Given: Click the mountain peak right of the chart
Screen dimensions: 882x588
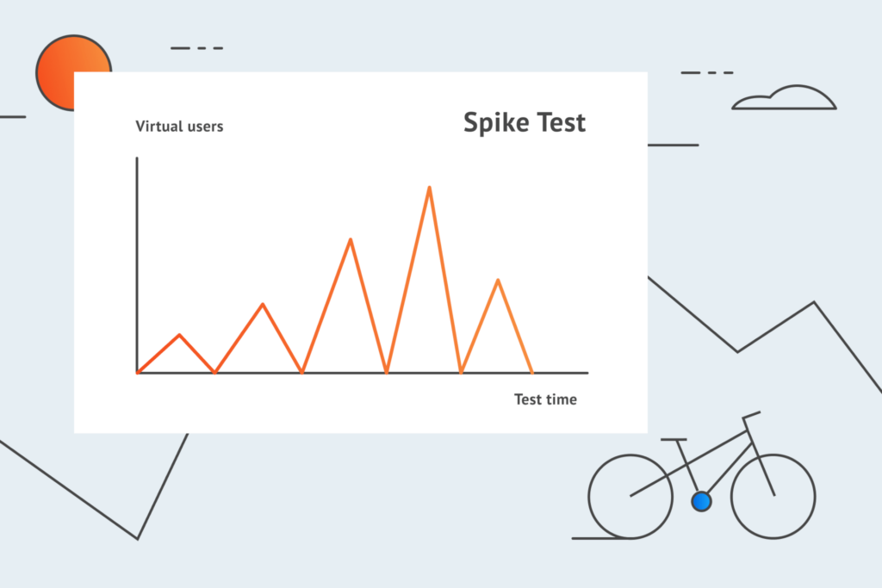Looking at the screenshot, I should tap(813, 302).
